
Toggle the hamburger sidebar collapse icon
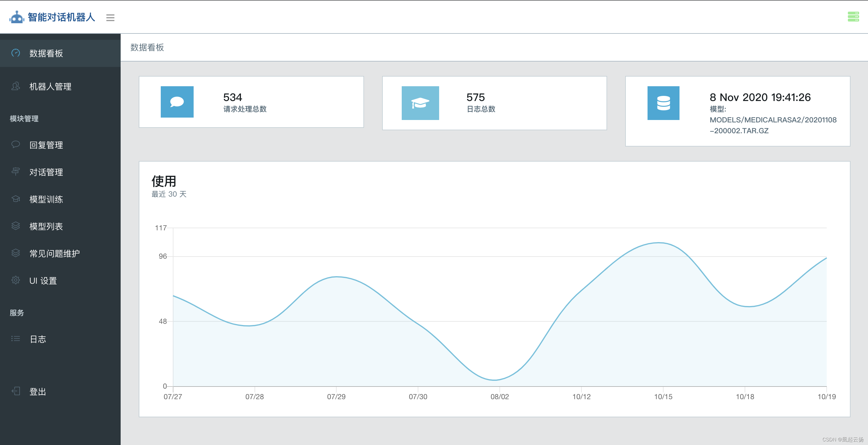point(110,17)
